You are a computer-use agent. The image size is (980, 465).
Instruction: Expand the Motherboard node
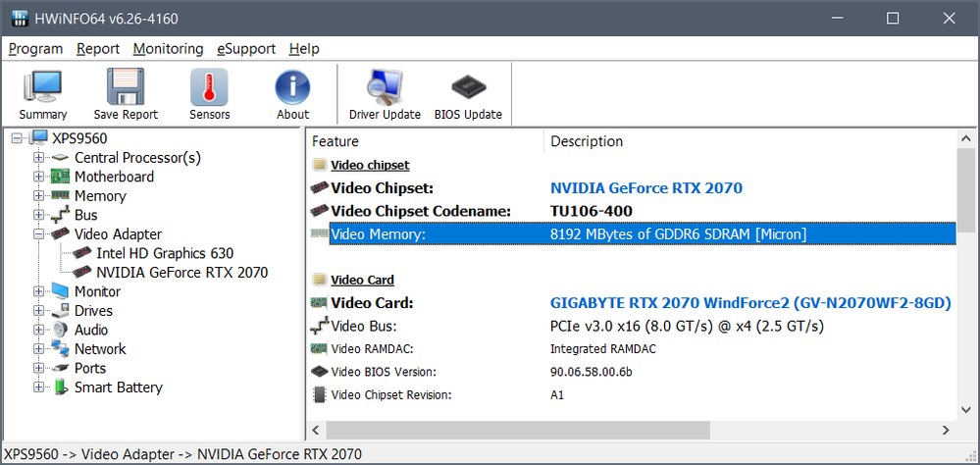[x=39, y=177]
